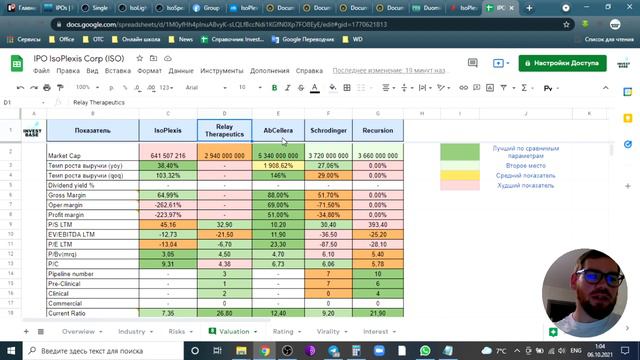Open the font size 10 dropdown
Screen dimensions: 640x360
[x=250, y=87]
